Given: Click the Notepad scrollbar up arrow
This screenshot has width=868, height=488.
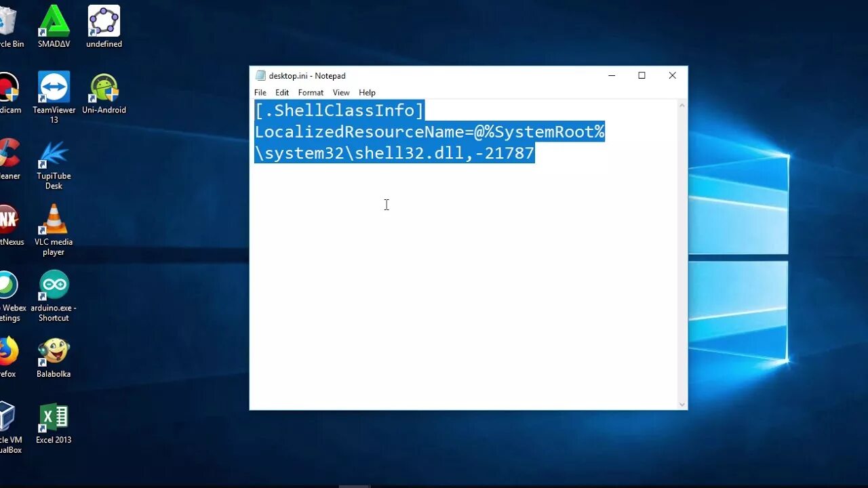Looking at the screenshot, I should point(682,106).
